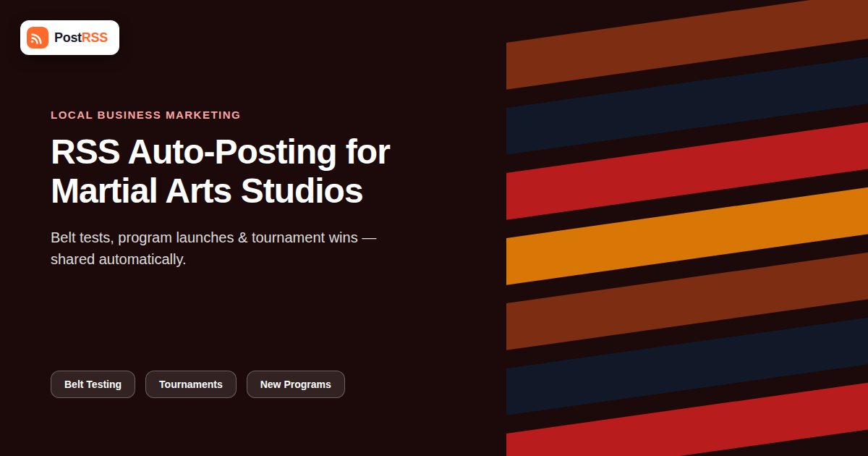Screen dimensions: 868x456
Task: Open the PostRSS logo text
Action: (81, 38)
